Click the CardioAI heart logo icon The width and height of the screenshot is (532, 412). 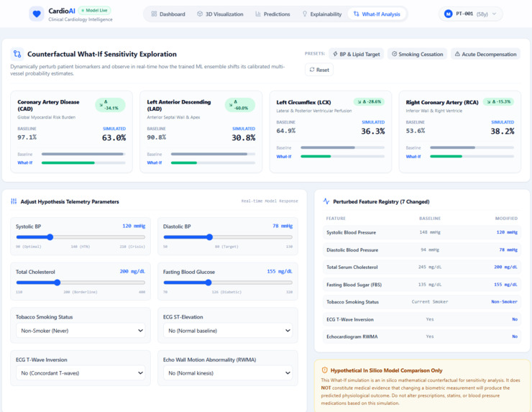click(x=37, y=14)
